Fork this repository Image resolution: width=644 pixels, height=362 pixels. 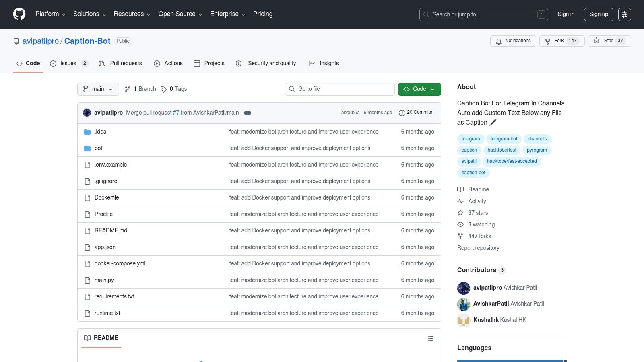coord(562,41)
